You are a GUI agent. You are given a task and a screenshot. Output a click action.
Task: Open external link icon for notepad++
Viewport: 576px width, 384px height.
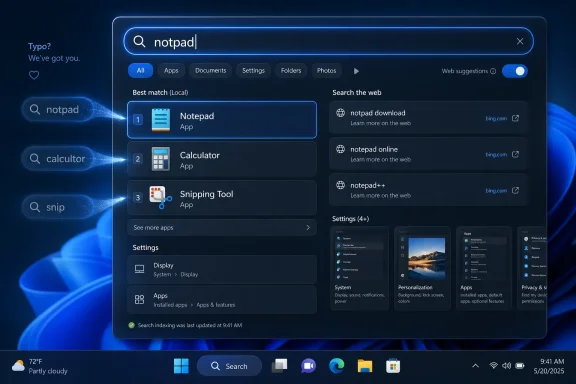coord(515,190)
